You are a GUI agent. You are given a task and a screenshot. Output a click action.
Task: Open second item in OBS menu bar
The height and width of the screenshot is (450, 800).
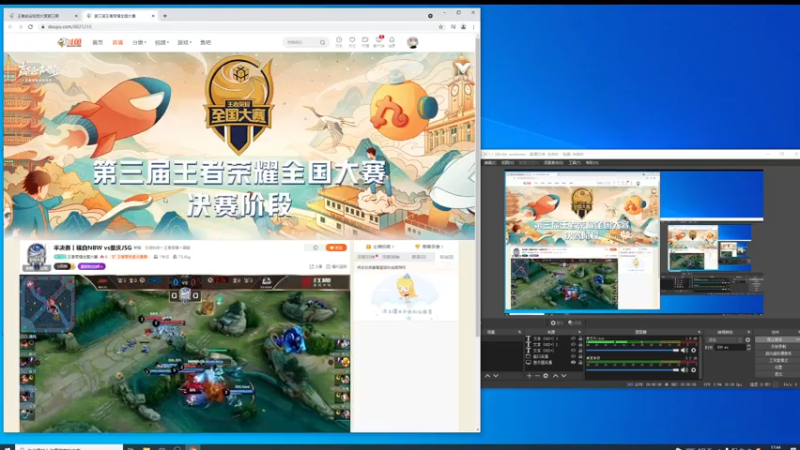508,163
